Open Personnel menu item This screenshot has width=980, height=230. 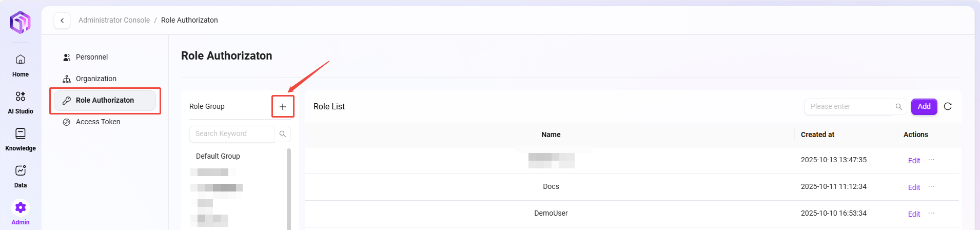(x=92, y=57)
